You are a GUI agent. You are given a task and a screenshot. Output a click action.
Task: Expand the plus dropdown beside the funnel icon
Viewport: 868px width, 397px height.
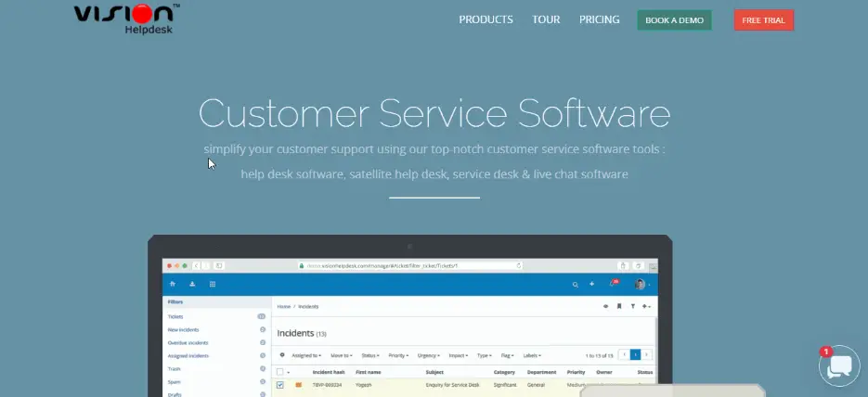(x=646, y=306)
